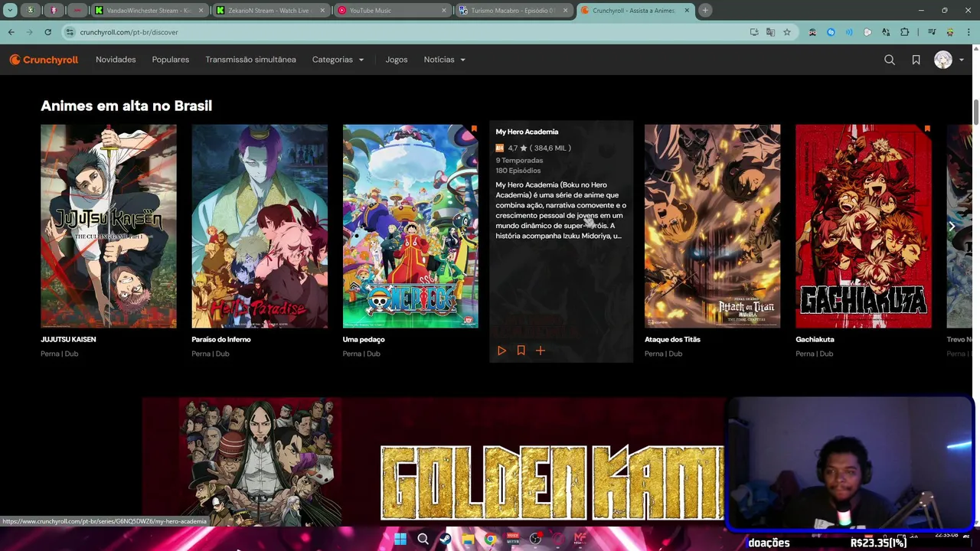Open the Jogos menu item
This screenshot has width=980, height=551.
coord(396,60)
